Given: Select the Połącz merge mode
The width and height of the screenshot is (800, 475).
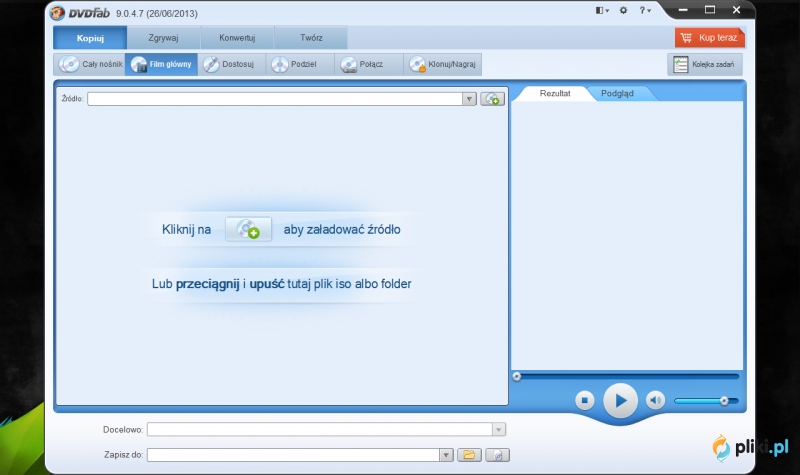Looking at the screenshot, I should 369,64.
